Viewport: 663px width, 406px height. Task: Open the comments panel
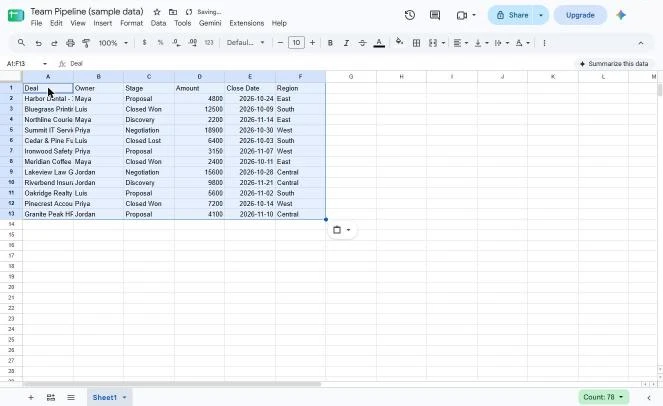435,15
